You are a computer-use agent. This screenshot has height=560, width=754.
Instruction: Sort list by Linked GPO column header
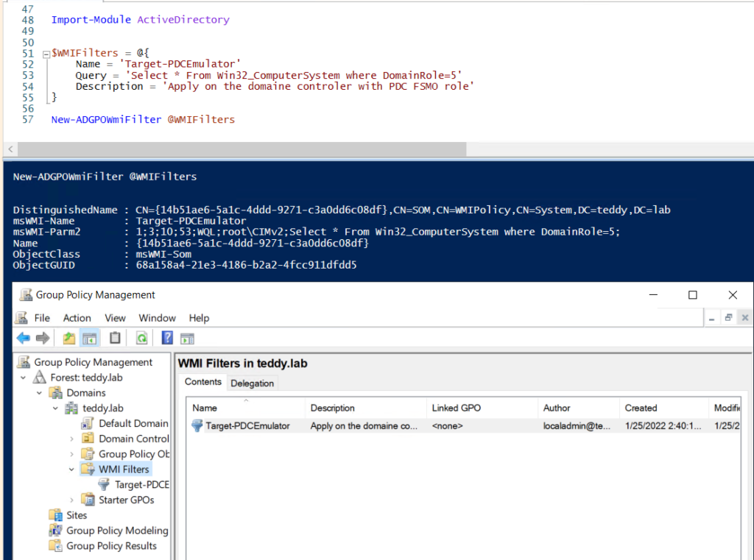pyautogui.click(x=482, y=408)
